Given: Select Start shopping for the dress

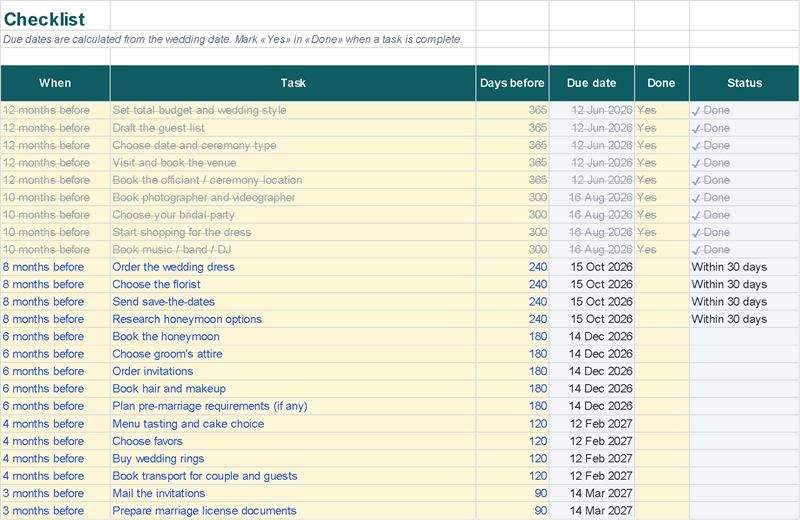Looking at the screenshot, I should point(293,232).
